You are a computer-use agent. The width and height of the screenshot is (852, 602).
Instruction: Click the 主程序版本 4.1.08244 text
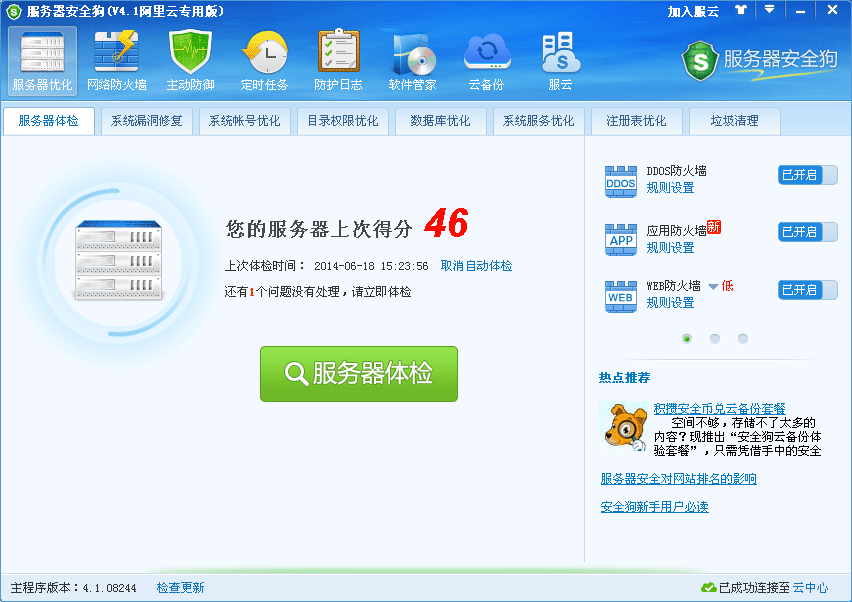click(x=73, y=587)
